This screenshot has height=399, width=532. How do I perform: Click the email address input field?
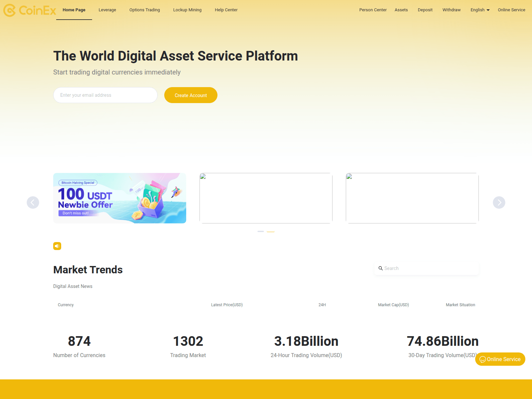[105, 95]
